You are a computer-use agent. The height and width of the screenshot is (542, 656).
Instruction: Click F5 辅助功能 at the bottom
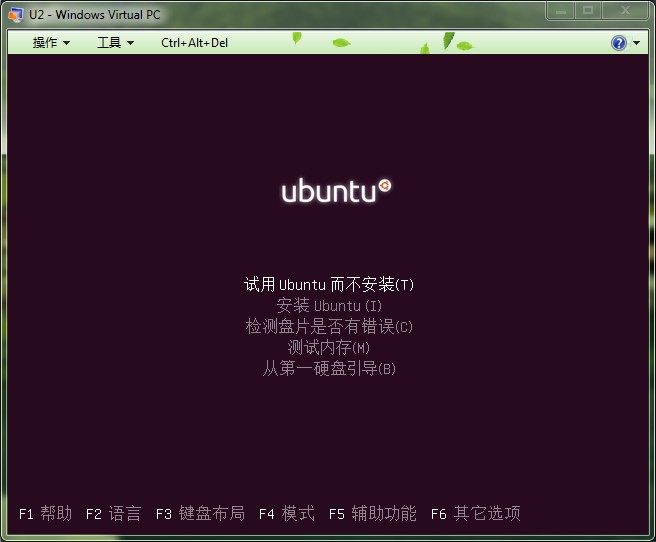[373, 513]
